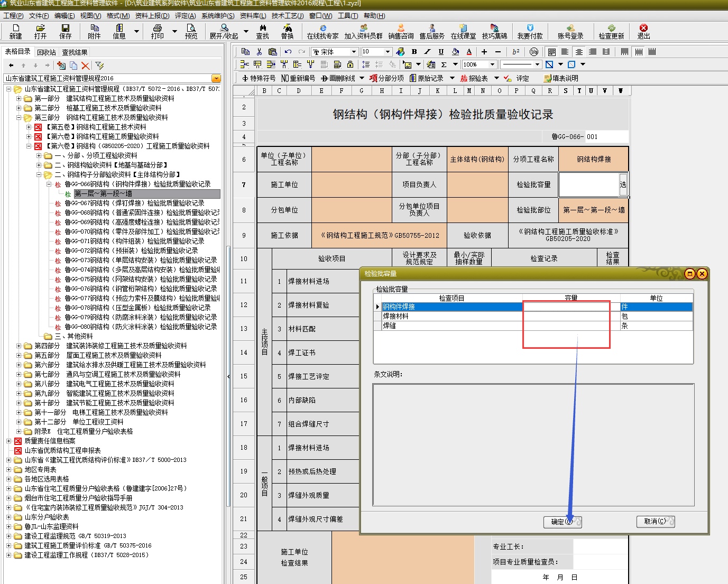Open the line style dropdown
This screenshot has height=584, width=728.
coord(538,64)
